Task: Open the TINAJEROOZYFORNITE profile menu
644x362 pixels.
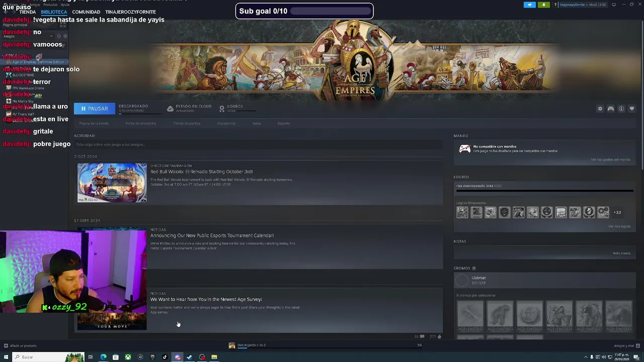Action: [130, 12]
